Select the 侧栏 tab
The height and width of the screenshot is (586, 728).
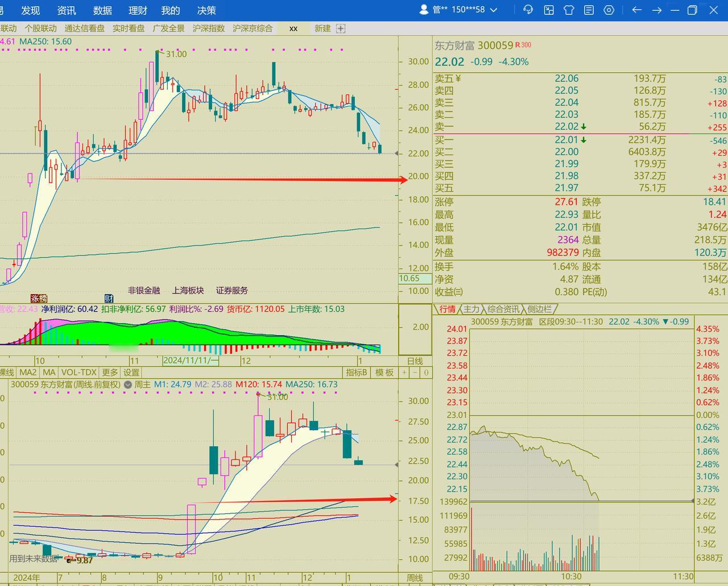pyautogui.click(x=539, y=309)
